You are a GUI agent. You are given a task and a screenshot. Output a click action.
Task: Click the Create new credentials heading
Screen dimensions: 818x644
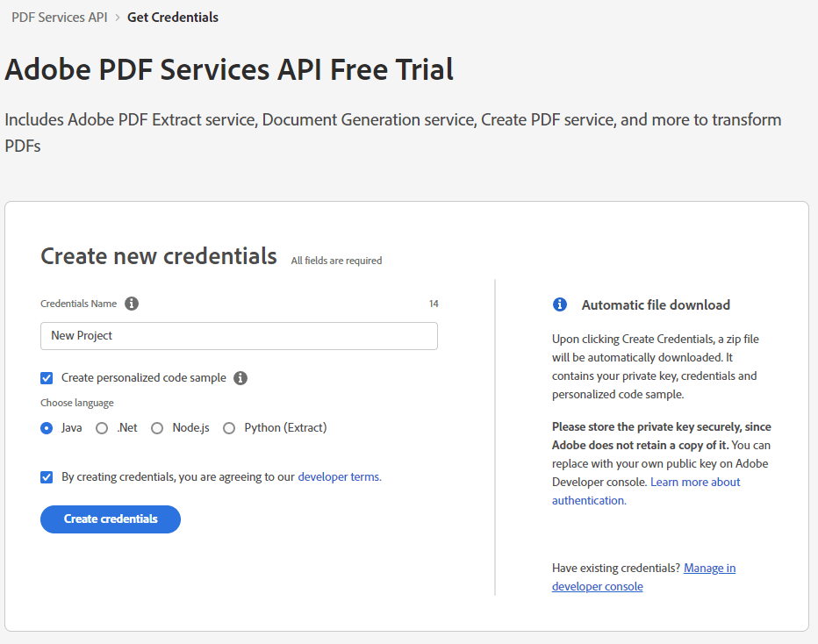click(159, 256)
